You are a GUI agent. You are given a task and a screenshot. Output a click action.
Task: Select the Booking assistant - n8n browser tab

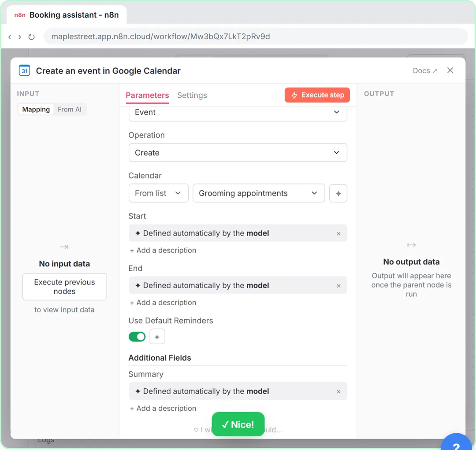(x=67, y=15)
